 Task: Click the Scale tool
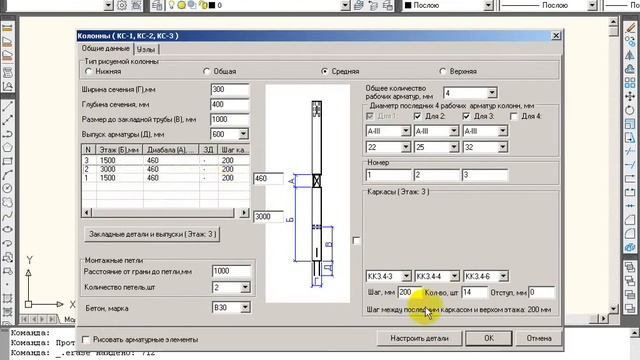pos(630,124)
